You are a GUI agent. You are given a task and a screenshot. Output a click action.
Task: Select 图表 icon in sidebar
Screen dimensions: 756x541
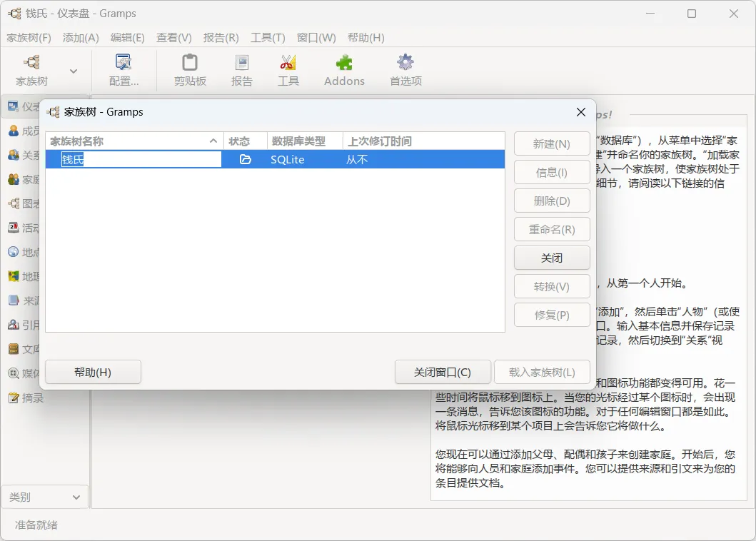coord(14,203)
